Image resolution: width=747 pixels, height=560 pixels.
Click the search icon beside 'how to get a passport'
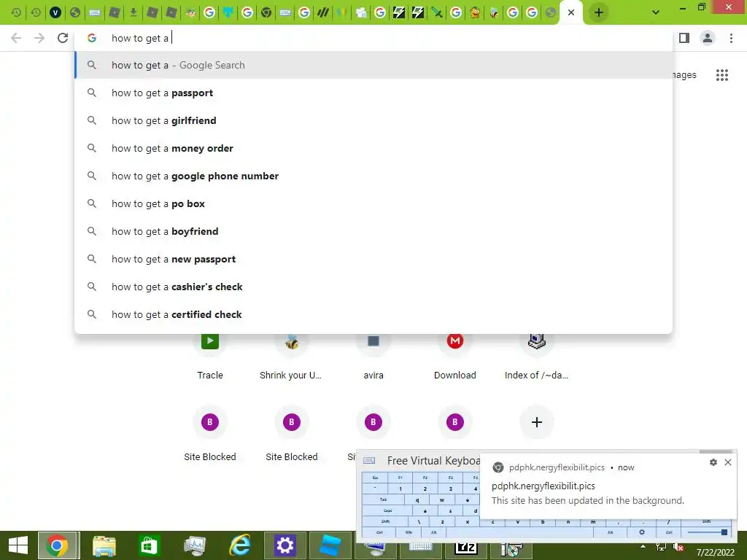coord(91,93)
